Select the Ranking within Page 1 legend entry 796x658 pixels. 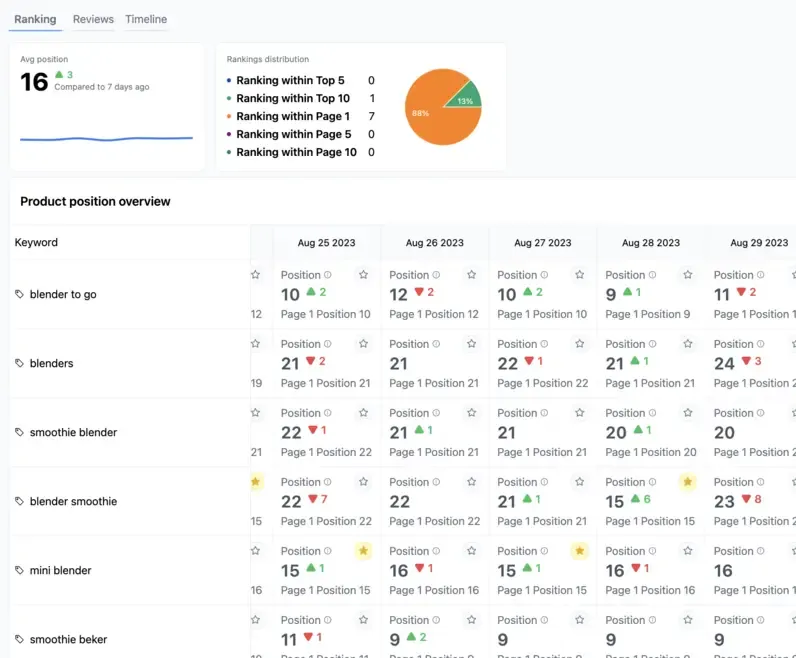[301, 116]
